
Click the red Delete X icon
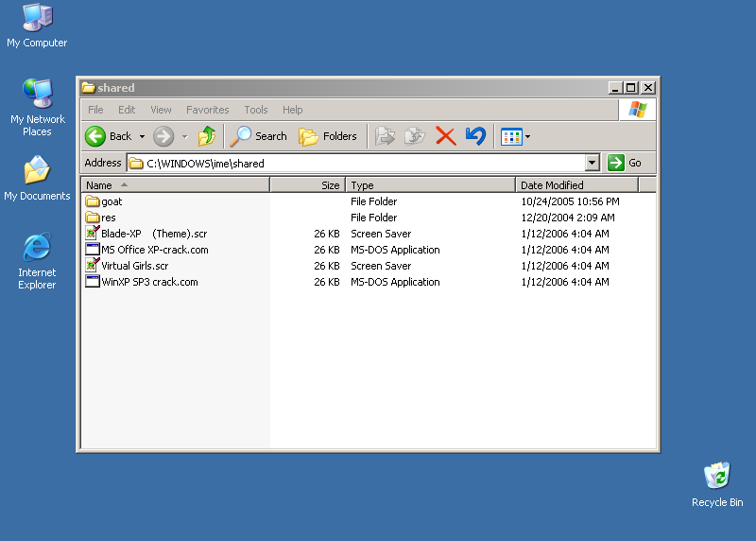point(445,136)
